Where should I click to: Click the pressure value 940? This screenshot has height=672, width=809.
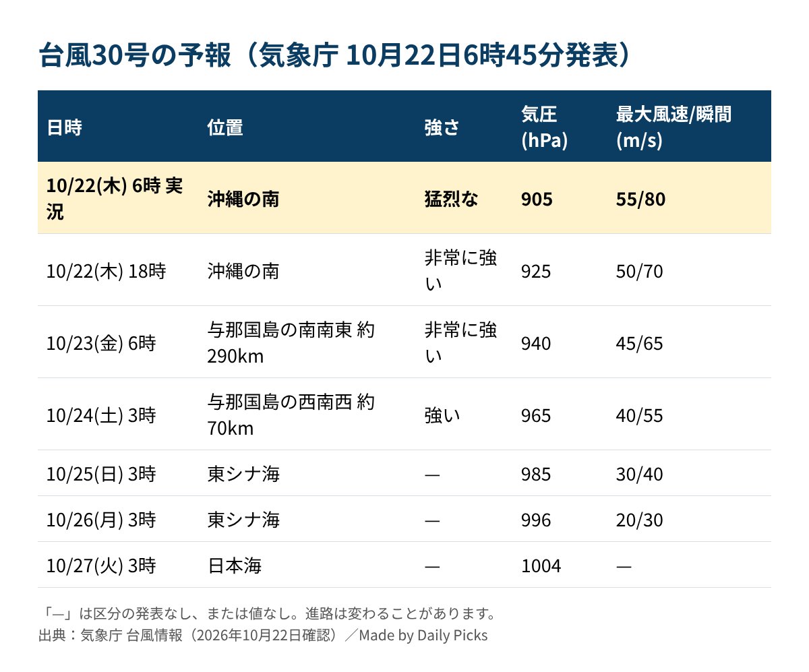(x=536, y=343)
